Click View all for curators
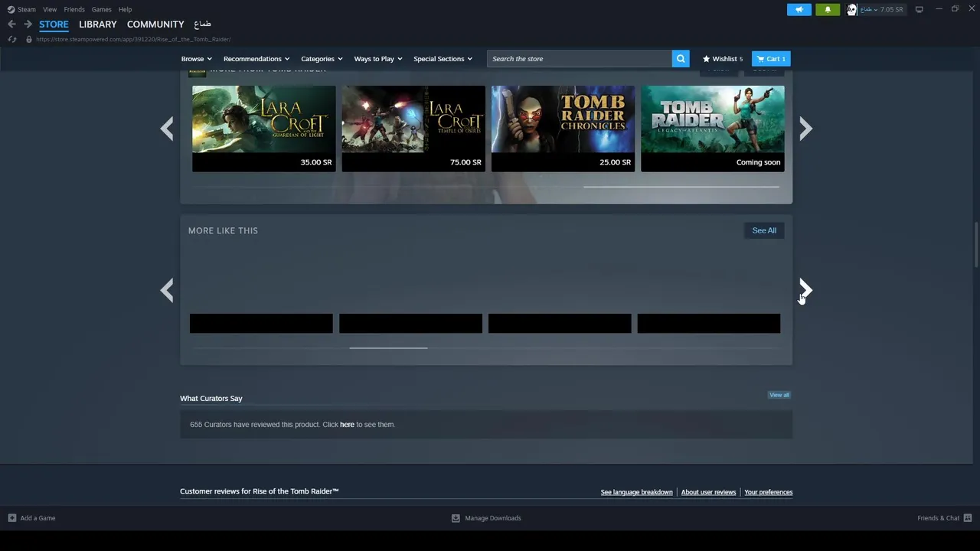Viewport: 980px width, 551px height. click(x=779, y=395)
